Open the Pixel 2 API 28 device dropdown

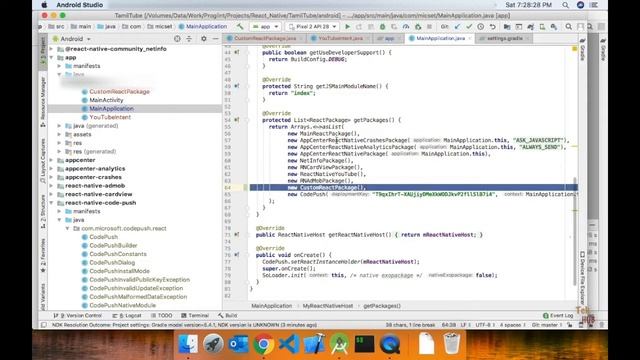(313, 27)
